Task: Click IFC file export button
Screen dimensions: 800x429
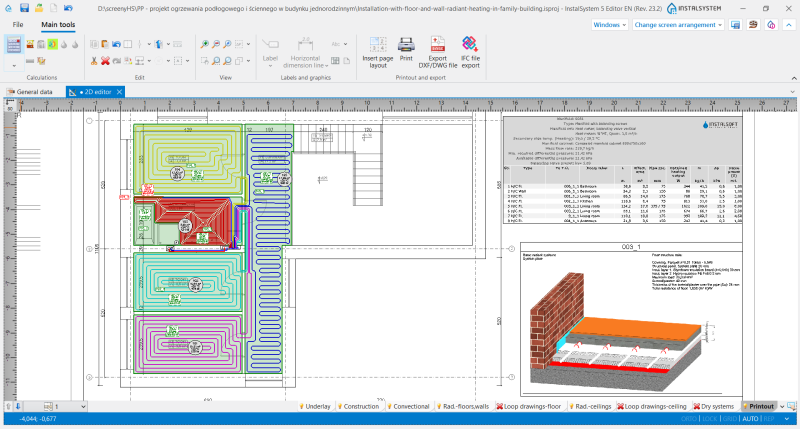Action: pyautogui.click(x=470, y=52)
